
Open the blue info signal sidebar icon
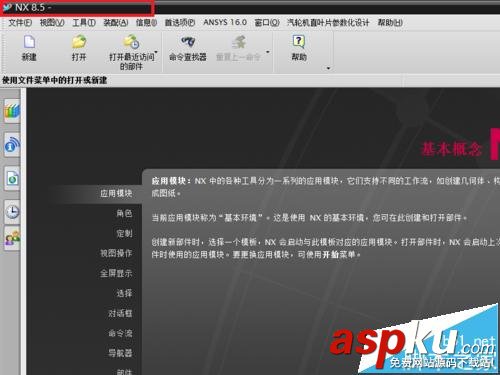(12, 145)
